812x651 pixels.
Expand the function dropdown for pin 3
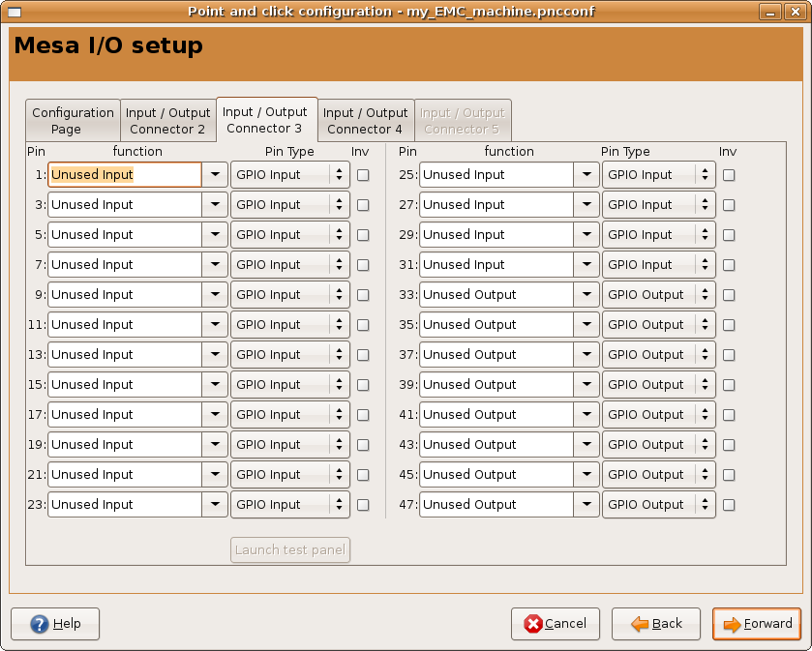tap(215, 205)
